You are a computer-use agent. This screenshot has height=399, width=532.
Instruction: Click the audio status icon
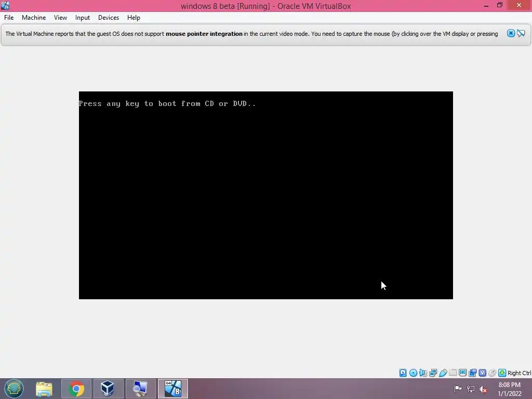(x=423, y=373)
